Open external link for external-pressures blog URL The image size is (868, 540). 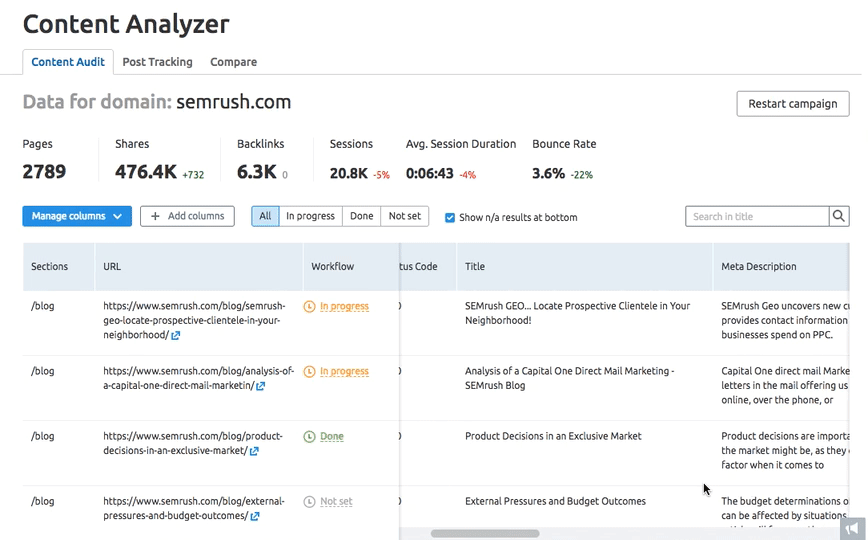[256, 516]
